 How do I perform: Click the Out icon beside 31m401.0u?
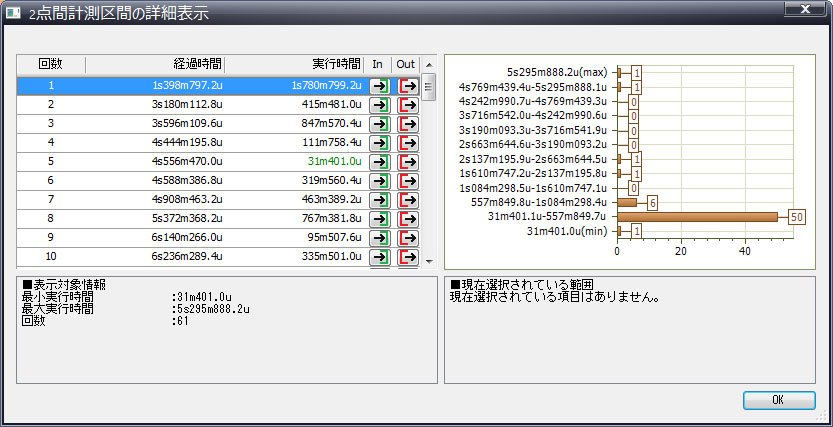[408, 162]
